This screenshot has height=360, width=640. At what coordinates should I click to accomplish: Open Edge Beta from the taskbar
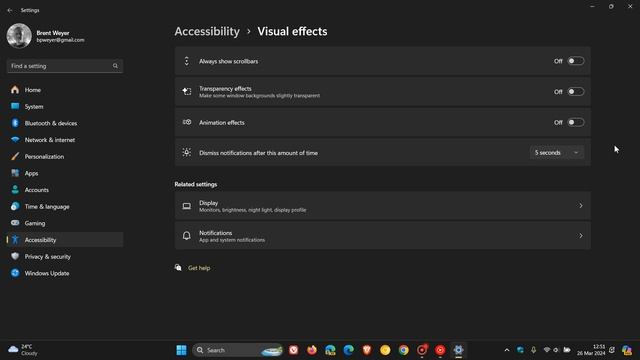(330, 350)
